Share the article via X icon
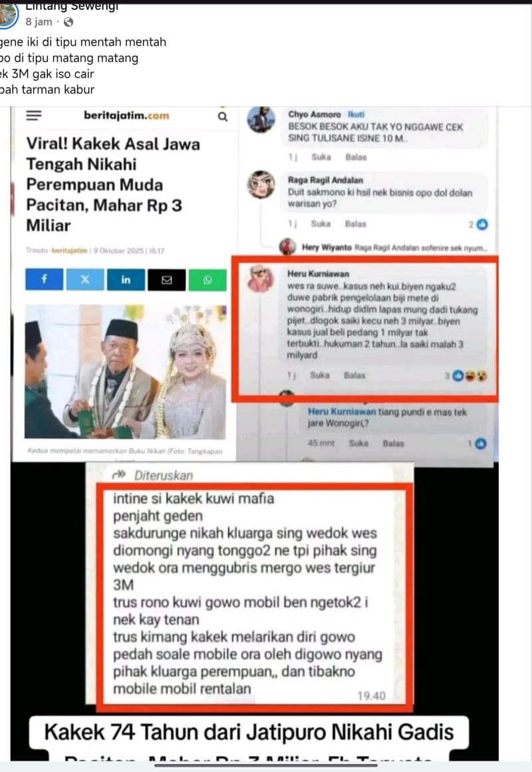Image resolution: width=532 pixels, height=772 pixels. (85, 279)
